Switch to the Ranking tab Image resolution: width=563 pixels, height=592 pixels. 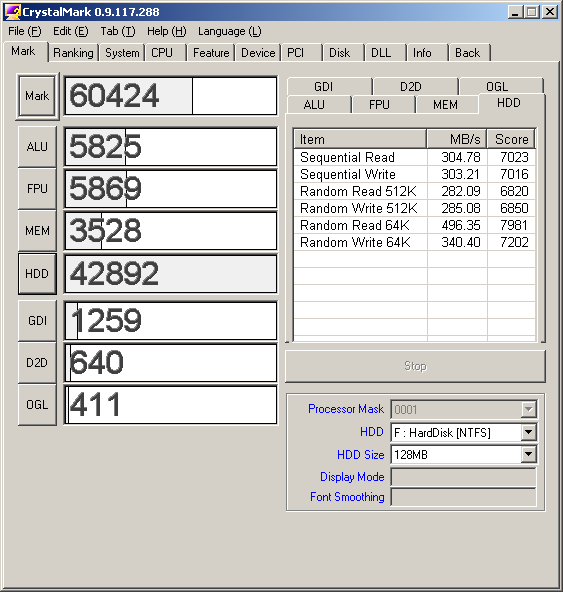click(x=74, y=53)
